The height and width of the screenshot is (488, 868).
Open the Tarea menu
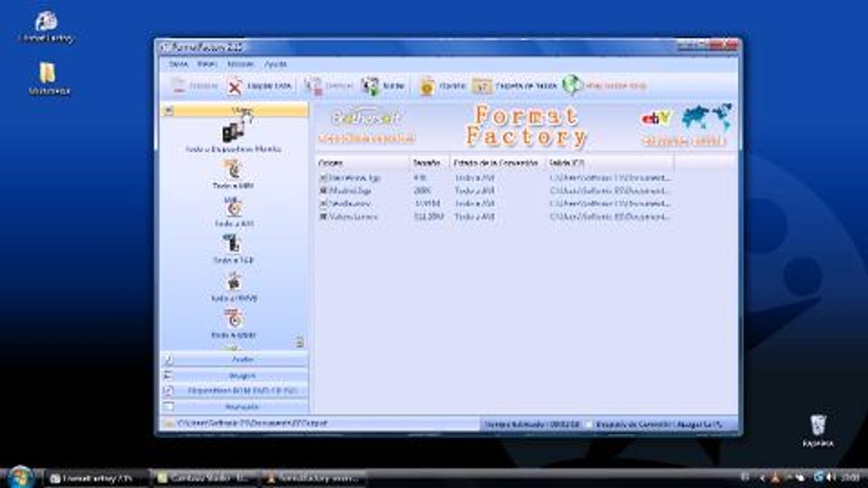(x=178, y=64)
